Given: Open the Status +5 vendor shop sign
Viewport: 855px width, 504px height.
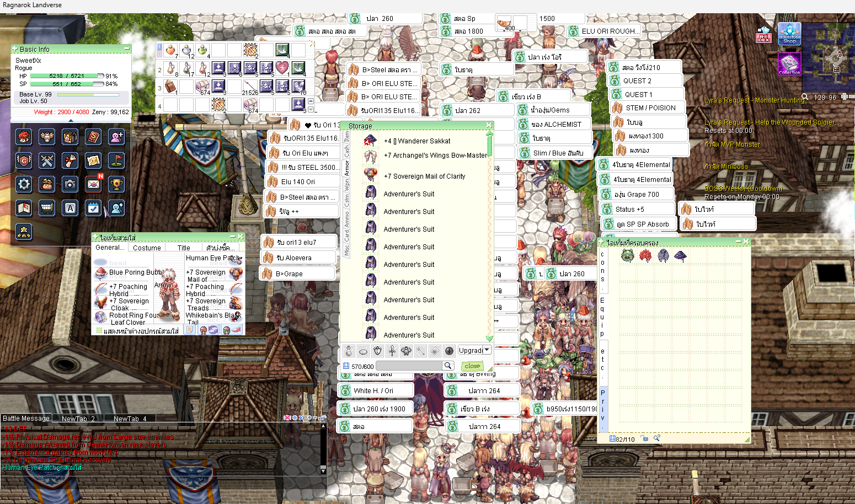Looking at the screenshot, I should (x=637, y=209).
